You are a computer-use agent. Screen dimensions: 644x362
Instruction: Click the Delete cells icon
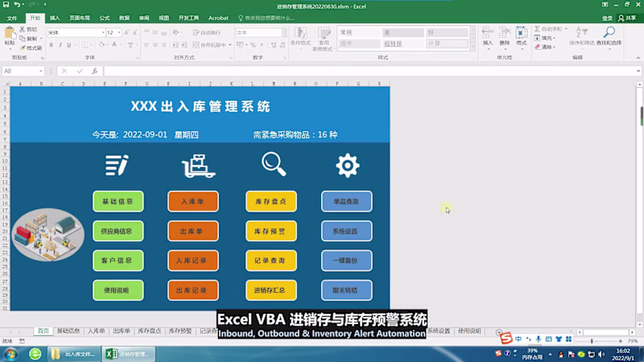pyautogui.click(x=505, y=33)
